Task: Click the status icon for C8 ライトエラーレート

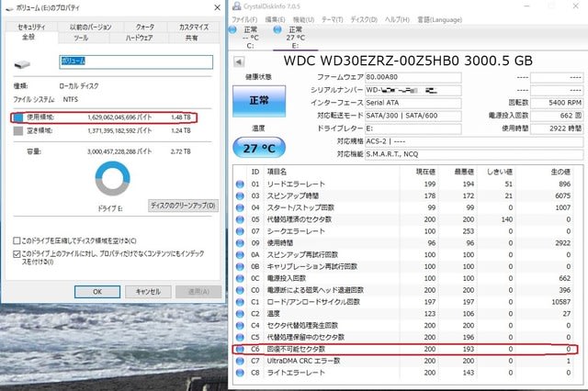Action: 240,373
